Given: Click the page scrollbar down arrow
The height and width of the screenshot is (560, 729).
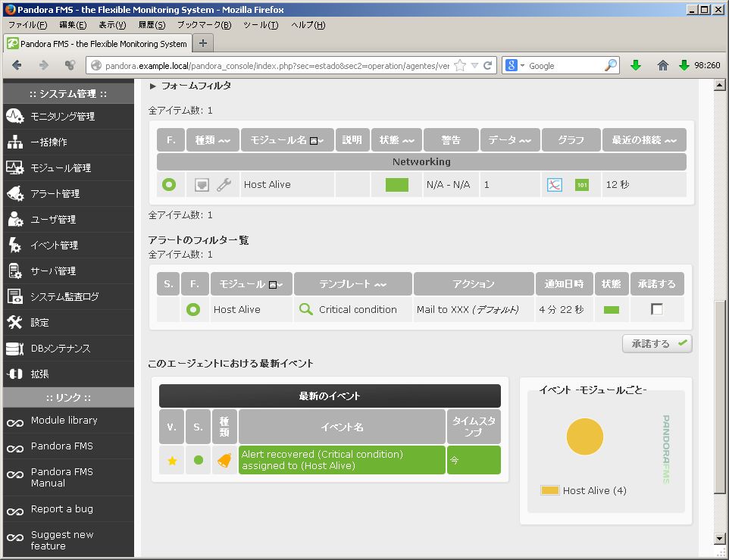Looking at the screenshot, I should tap(719, 539).
